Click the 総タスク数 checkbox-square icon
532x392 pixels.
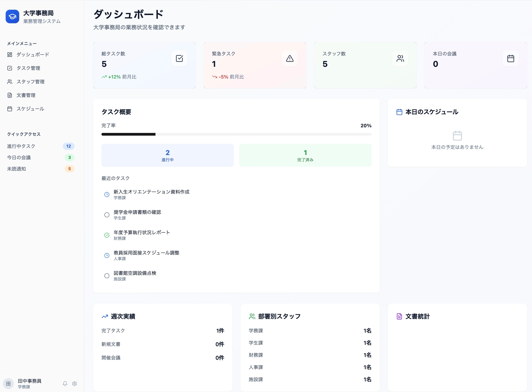coord(179,58)
